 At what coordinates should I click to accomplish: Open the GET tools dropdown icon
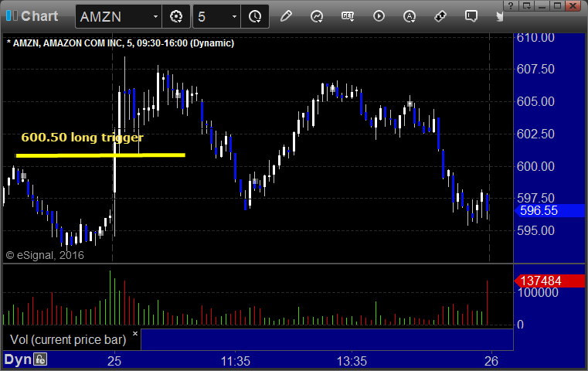coord(348,16)
